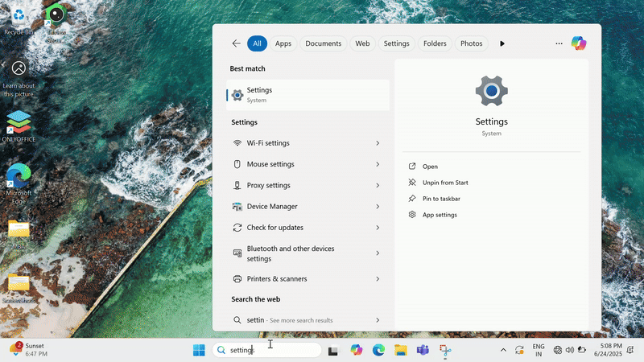Click the Wi-Fi settings text label
Viewport: 644px width, 362px height.
tap(268, 143)
